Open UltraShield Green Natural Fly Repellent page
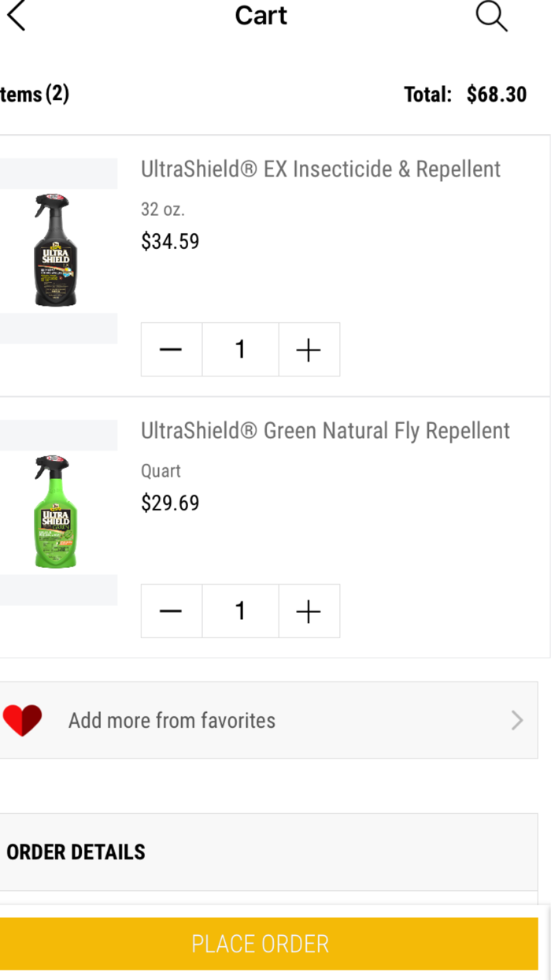This screenshot has height=980, width=551. point(326,430)
